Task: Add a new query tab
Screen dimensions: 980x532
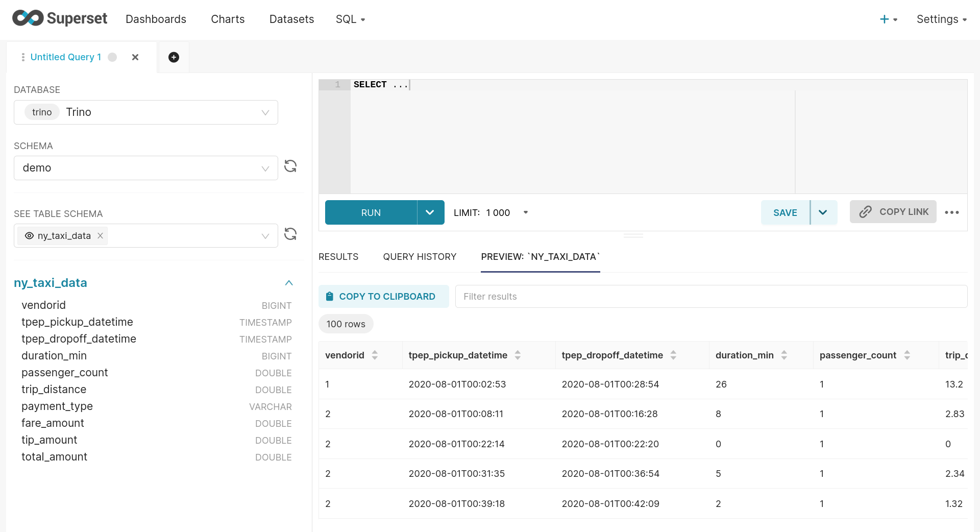Action: [x=174, y=57]
